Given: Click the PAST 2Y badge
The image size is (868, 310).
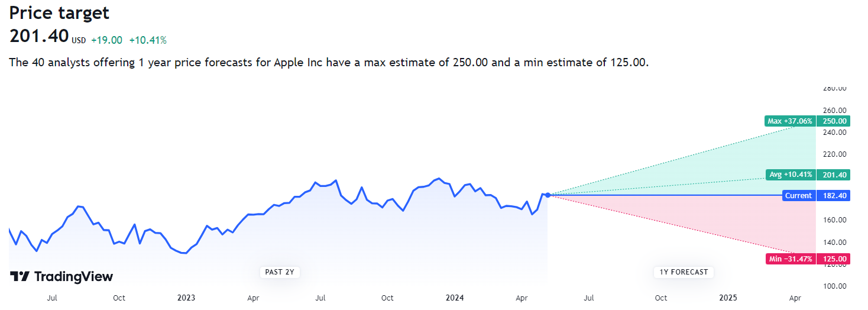Looking at the screenshot, I should point(280,272).
